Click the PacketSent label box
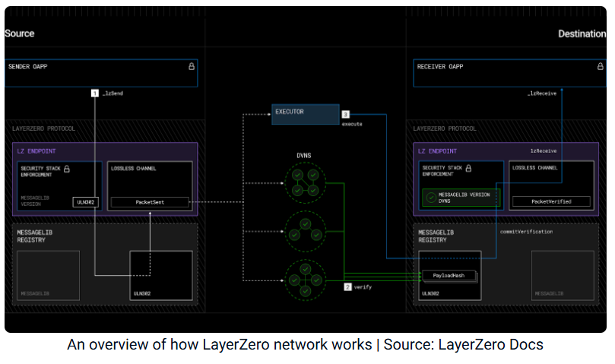This screenshot has width=615, height=364. click(150, 202)
